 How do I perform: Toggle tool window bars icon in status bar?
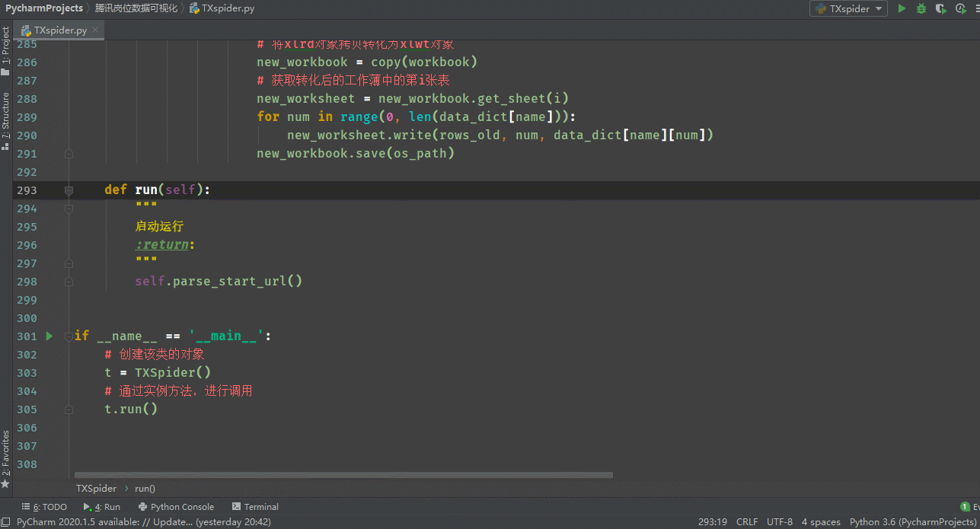pyautogui.click(x=6, y=522)
